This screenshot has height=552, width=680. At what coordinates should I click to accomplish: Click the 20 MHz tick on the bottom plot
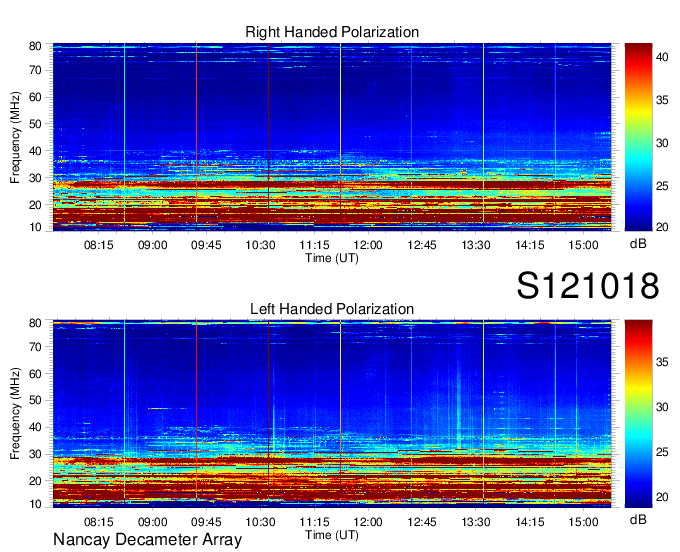(35, 481)
